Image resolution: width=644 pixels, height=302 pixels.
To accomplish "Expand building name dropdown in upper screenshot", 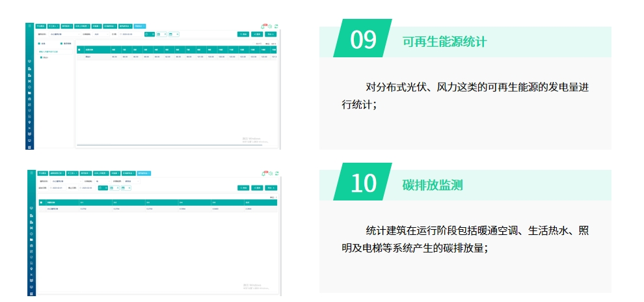I will (x=65, y=34).
